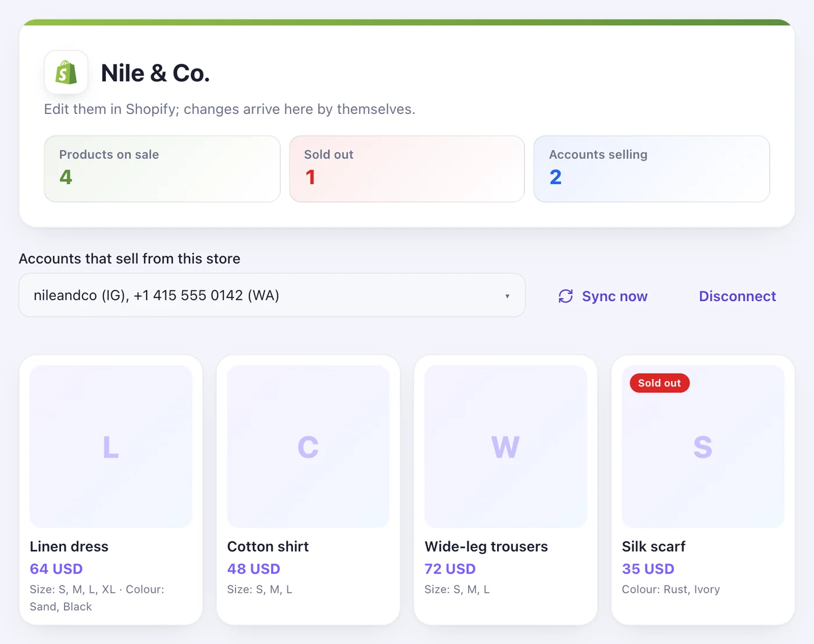This screenshot has width=814, height=644.
Task: Click the Colour: Rust, Ivory text
Action: pyautogui.click(x=671, y=589)
